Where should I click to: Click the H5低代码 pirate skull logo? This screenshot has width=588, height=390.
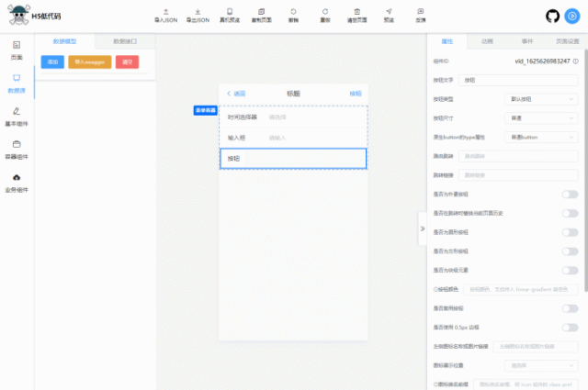18,15
